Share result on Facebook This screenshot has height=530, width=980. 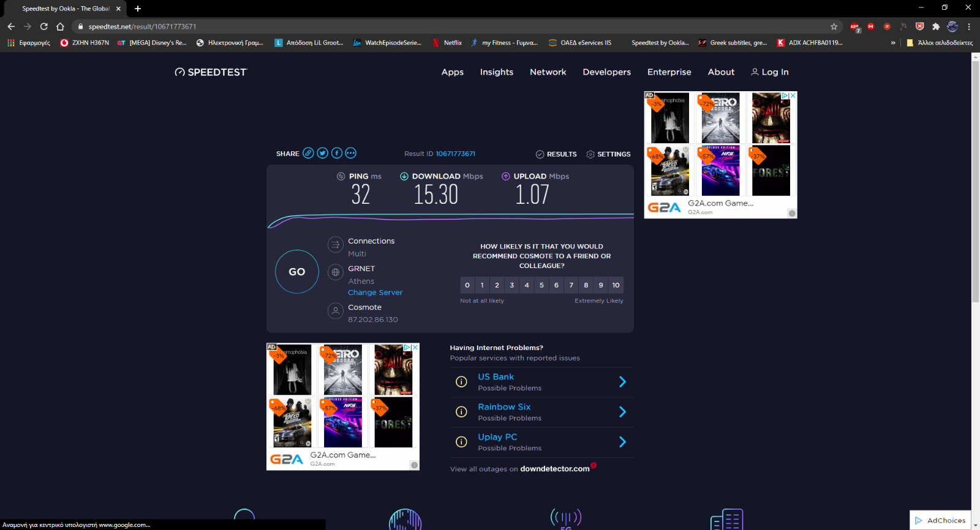337,153
